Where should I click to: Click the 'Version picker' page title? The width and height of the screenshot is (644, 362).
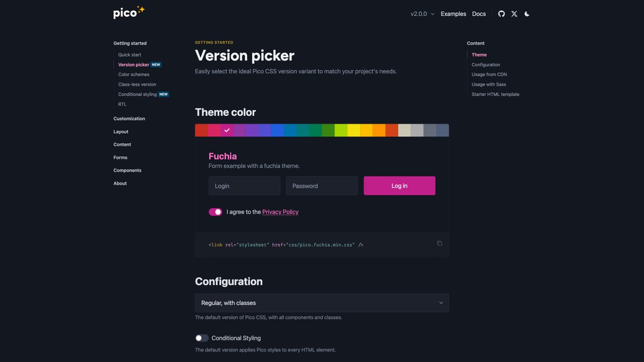point(245,56)
